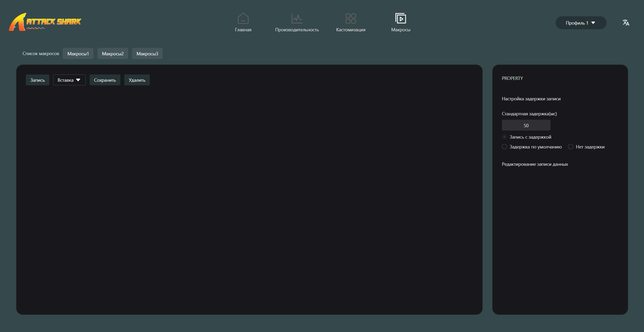This screenshot has width=644, height=332.
Task: Select the Макросы1 tab
Action: pyautogui.click(x=78, y=54)
